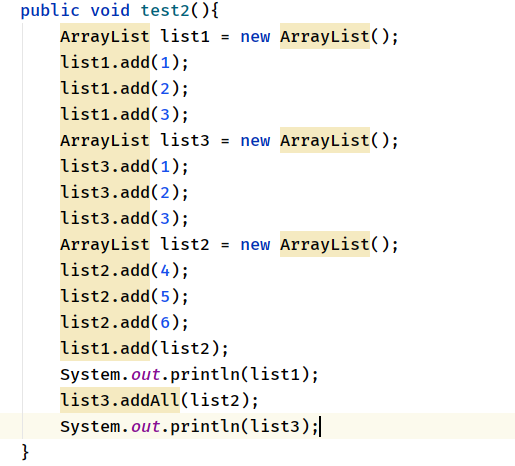Click highlighted ArrayList constructor on list3 line
Image resolution: width=515 pixels, height=466 pixels.
(x=325, y=140)
